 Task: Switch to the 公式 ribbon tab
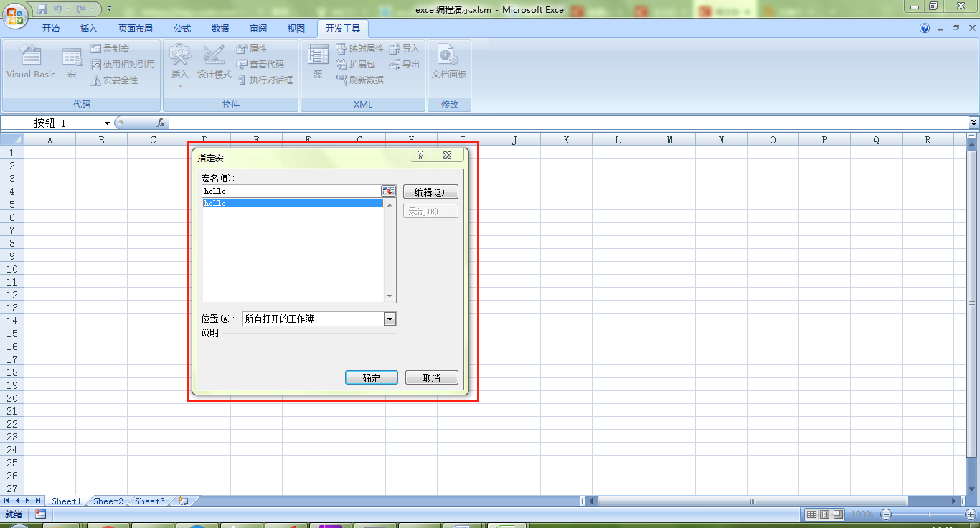pos(182,28)
